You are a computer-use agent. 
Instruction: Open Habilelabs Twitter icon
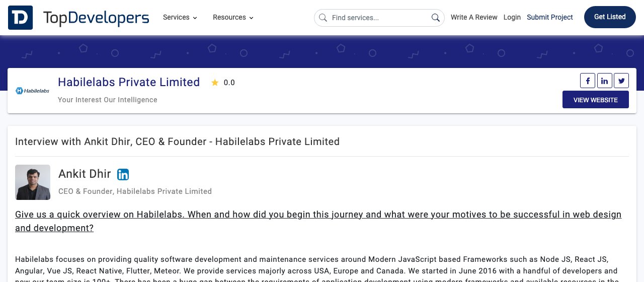(x=621, y=81)
